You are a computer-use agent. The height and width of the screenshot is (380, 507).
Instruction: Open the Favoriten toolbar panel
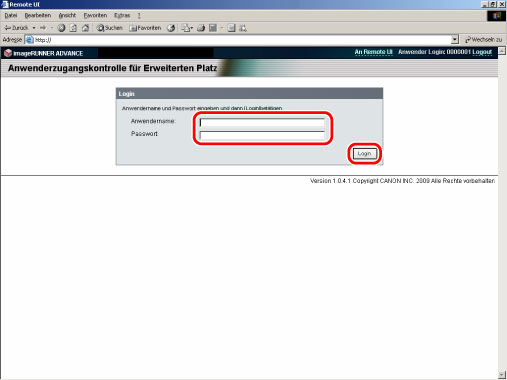[x=145, y=28]
